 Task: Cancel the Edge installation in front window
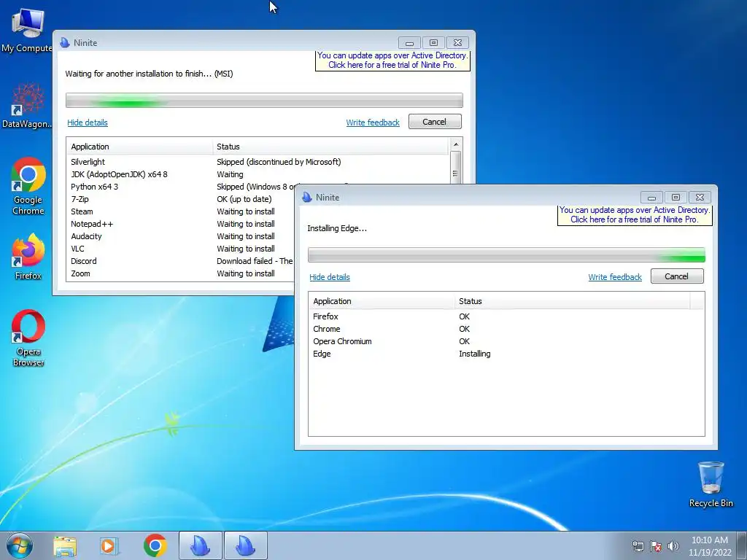pos(676,276)
